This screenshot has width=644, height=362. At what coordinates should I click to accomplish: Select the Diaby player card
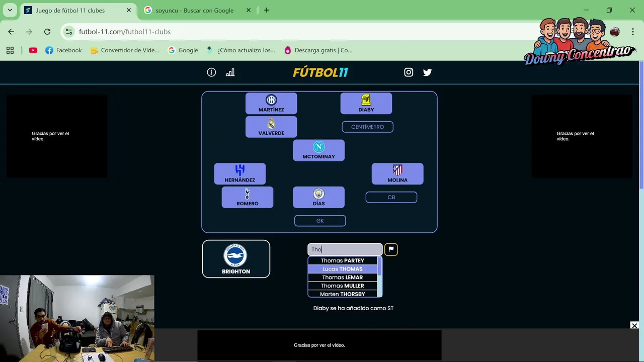(366, 103)
